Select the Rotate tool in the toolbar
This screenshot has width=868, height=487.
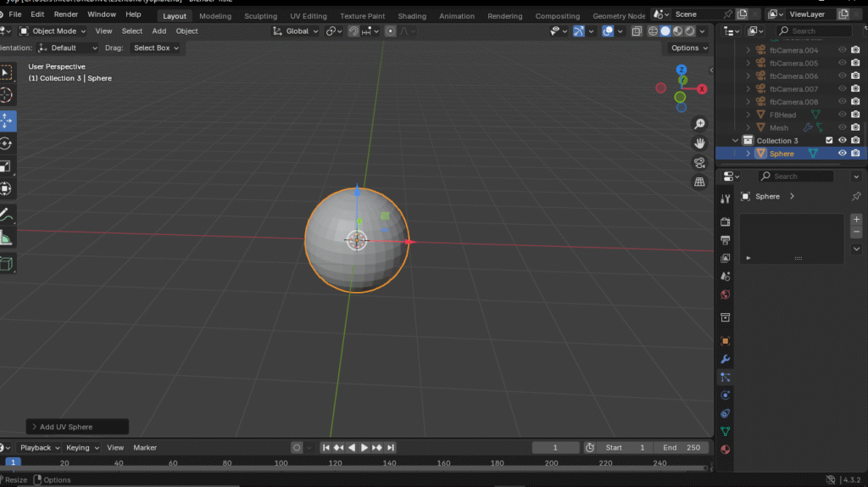pyautogui.click(x=6, y=143)
